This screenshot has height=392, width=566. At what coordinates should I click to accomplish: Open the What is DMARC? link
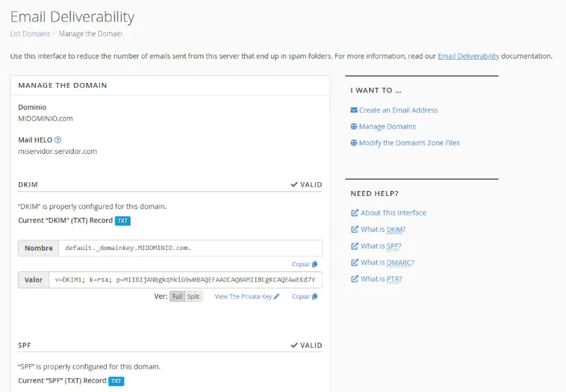(387, 263)
